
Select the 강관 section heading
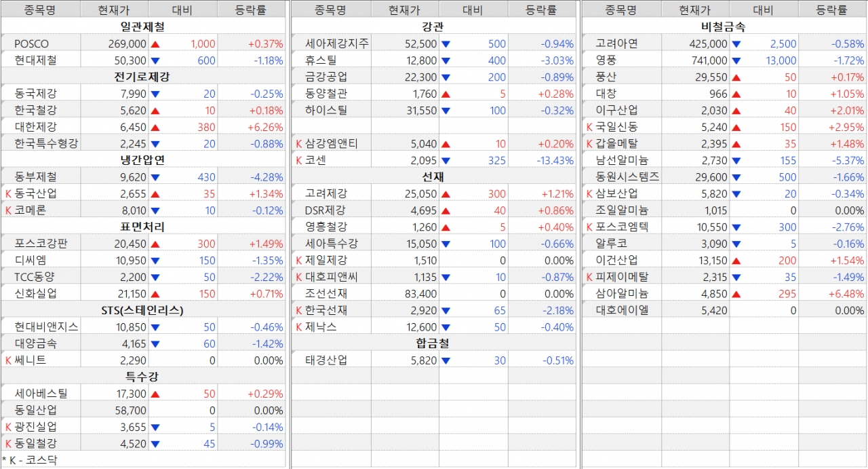[x=433, y=27]
